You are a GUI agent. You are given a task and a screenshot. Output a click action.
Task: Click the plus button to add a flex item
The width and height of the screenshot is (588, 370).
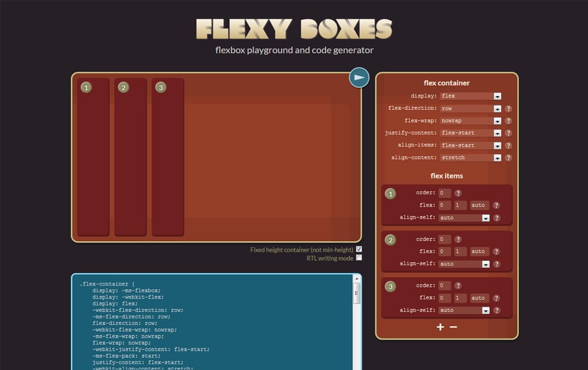point(440,327)
